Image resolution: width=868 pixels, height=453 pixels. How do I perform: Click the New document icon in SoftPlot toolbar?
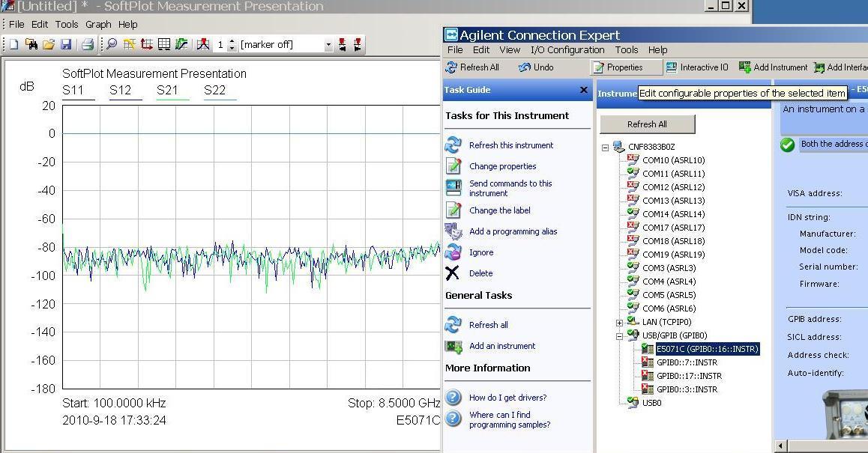tap(14, 45)
